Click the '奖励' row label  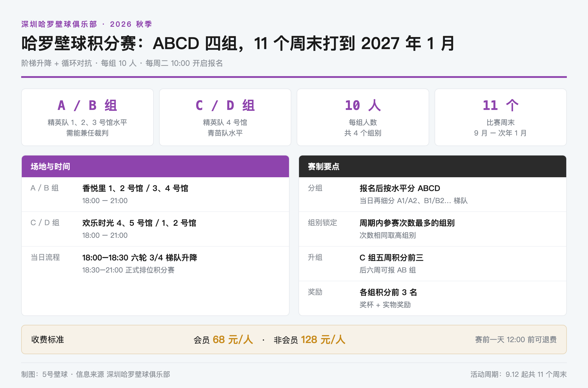pos(315,292)
